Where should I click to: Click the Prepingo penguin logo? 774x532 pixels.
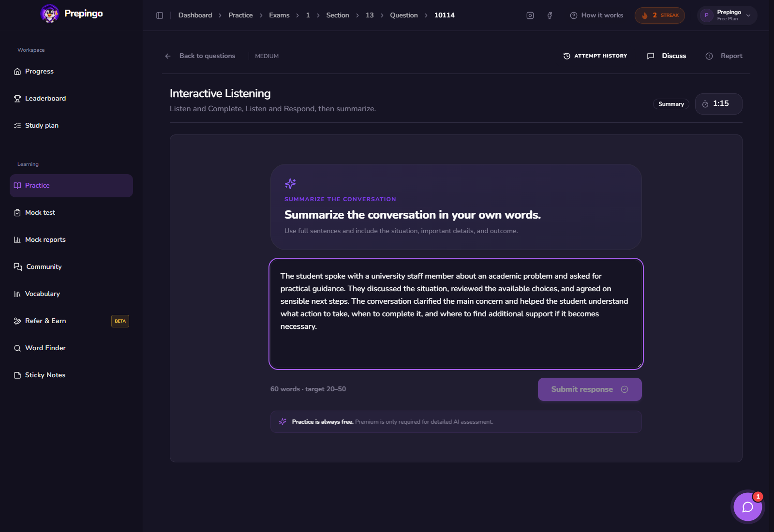tap(49, 14)
